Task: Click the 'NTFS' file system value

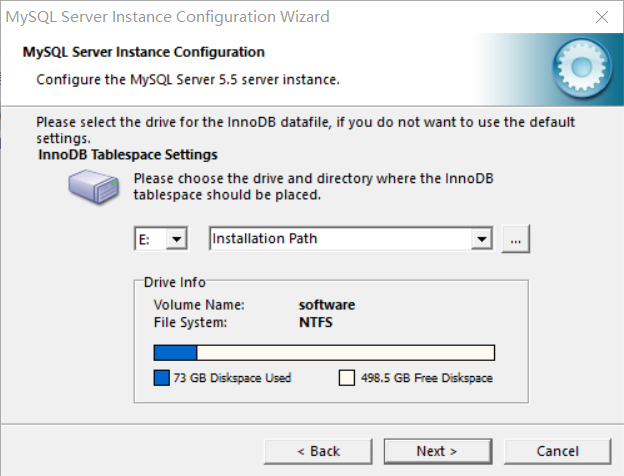Action: pyautogui.click(x=316, y=322)
